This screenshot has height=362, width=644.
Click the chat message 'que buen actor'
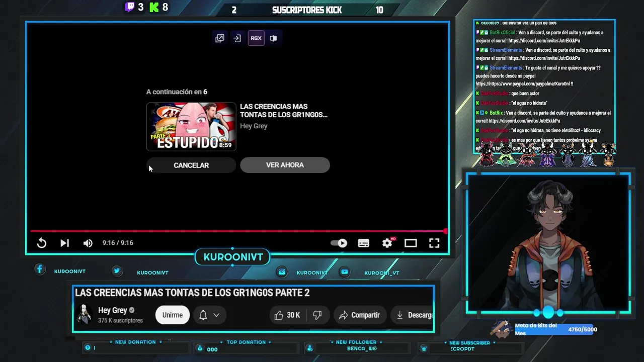[x=525, y=94]
